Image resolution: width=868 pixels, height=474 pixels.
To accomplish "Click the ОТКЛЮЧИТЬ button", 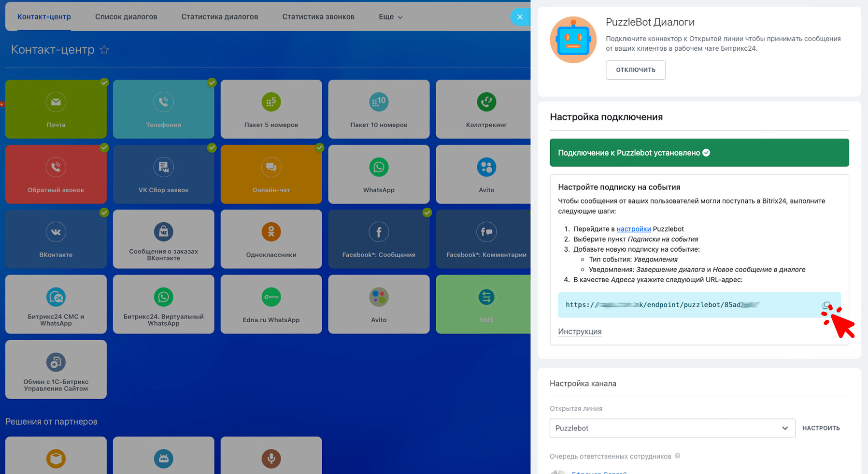I will tap(636, 70).
